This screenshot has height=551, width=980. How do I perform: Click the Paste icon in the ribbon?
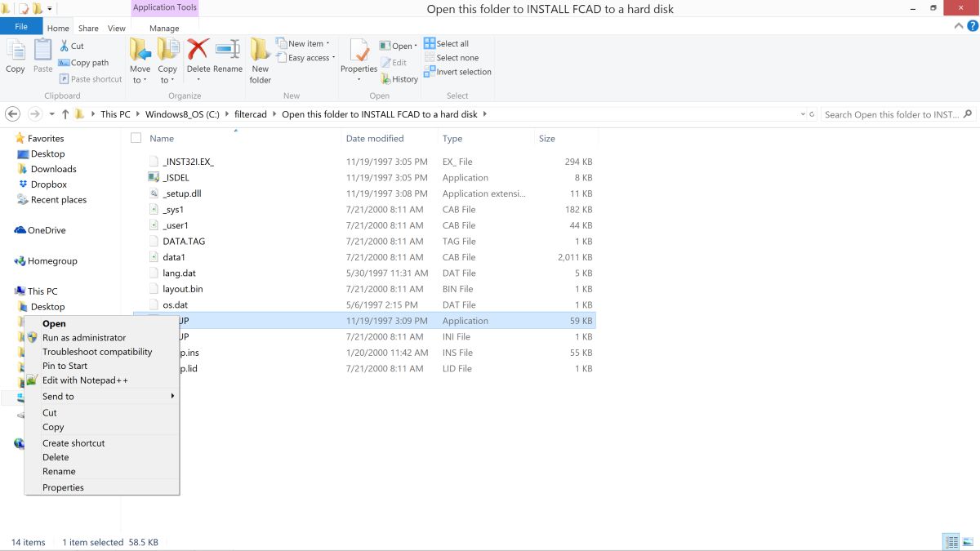43,51
